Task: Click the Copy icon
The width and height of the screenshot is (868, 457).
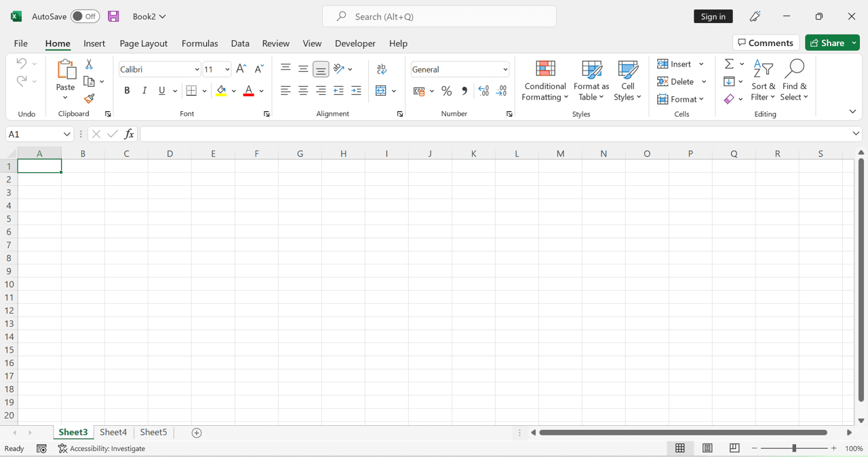Action: tap(89, 81)
